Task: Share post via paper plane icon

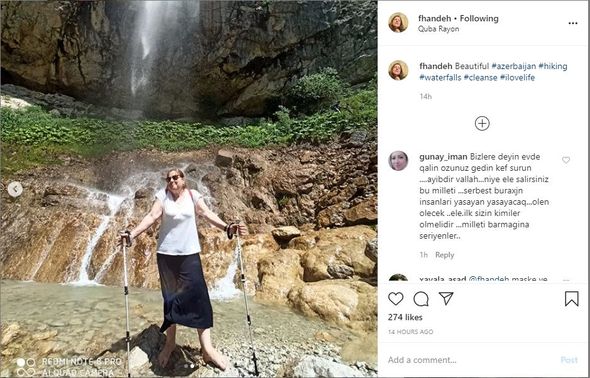Action: coord(446,298)
